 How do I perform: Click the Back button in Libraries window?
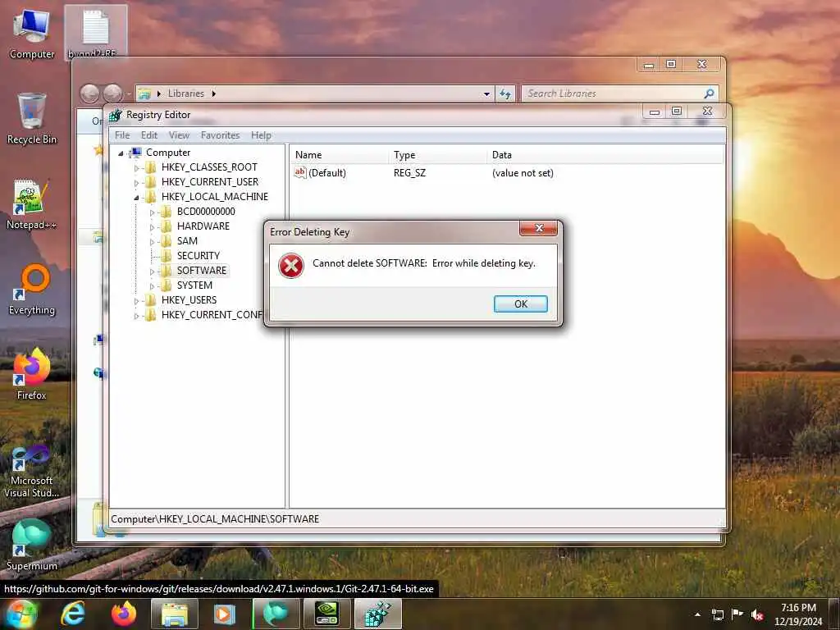pos(89,94)
